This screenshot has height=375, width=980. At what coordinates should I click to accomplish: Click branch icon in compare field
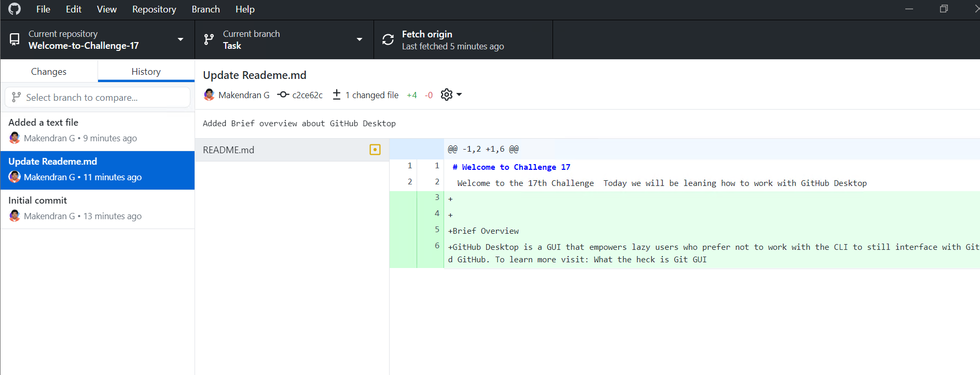coord(17,97)
